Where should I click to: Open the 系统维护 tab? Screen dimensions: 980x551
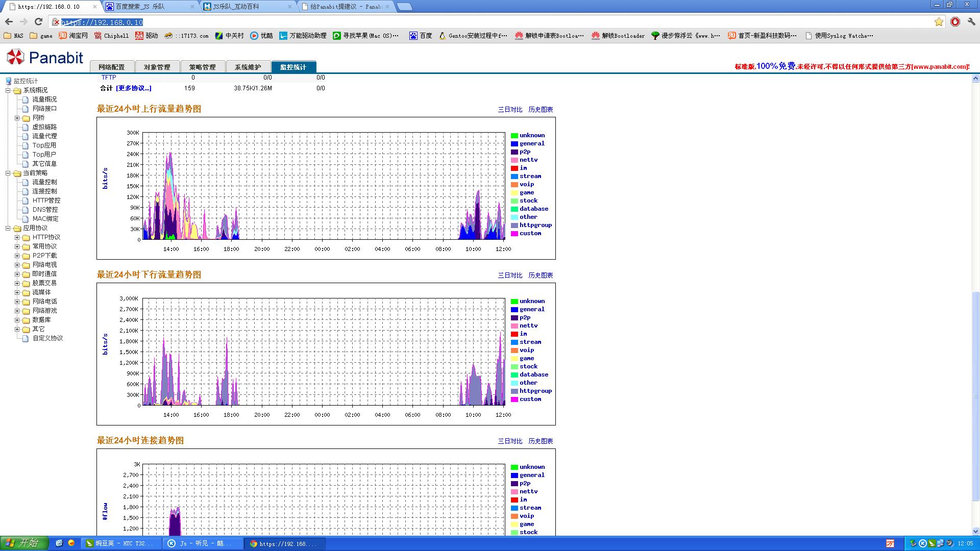(x=248, y=67)
